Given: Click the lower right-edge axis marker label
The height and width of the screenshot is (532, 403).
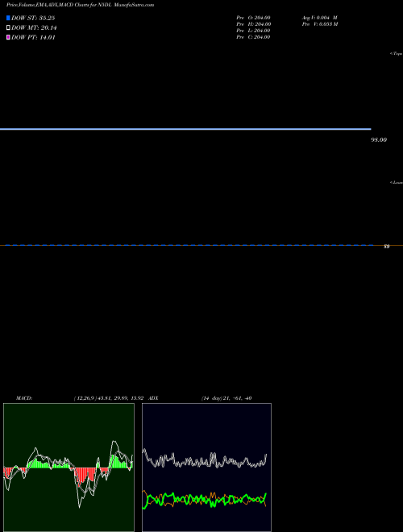Looking at the screenshot, I should [397, 182].
